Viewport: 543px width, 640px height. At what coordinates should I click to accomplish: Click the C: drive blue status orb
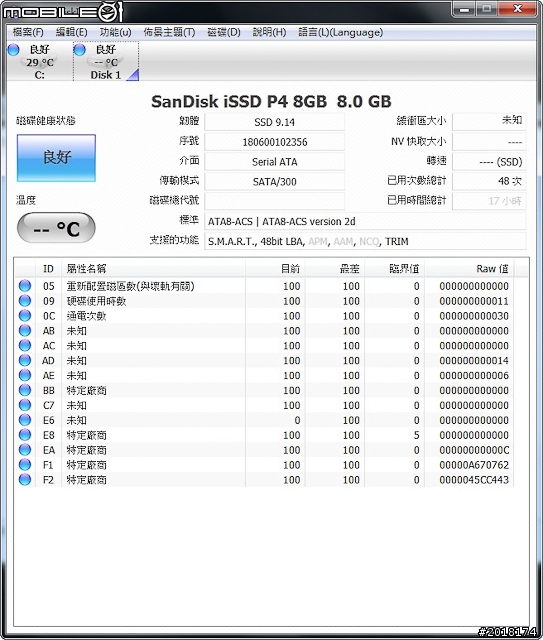pos(13,50)
